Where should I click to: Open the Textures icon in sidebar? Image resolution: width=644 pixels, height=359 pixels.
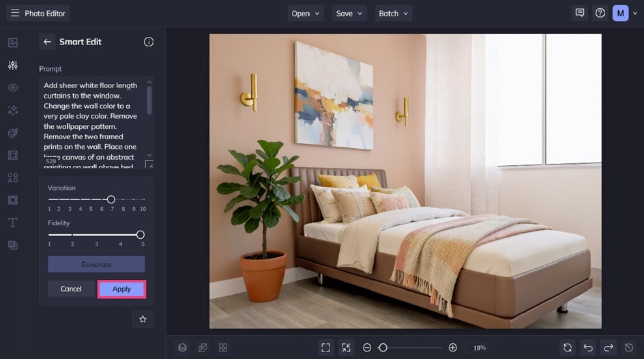coord(13,200)
